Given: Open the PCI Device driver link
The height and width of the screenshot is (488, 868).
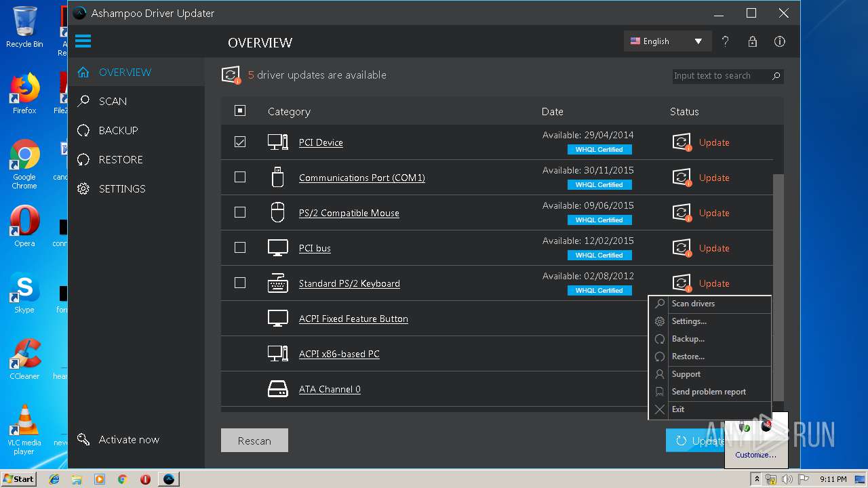Looking at the screenshot, I should (321, 142).
